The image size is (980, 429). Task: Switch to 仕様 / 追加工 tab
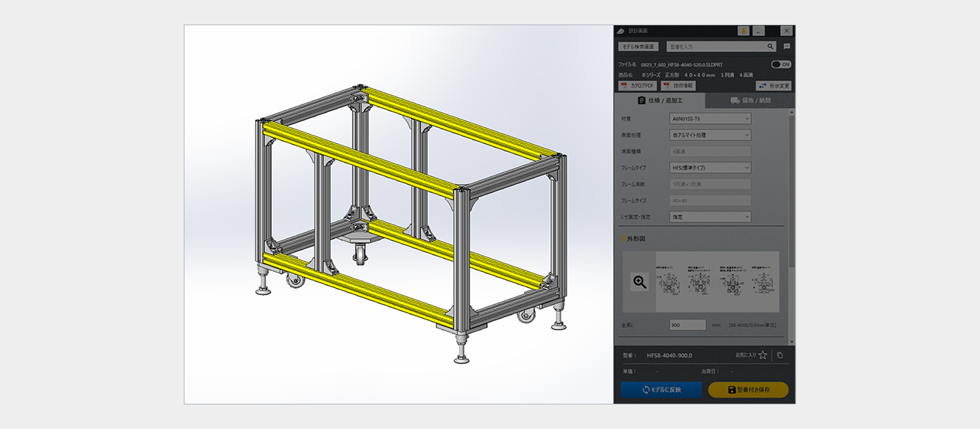(659, 100)
